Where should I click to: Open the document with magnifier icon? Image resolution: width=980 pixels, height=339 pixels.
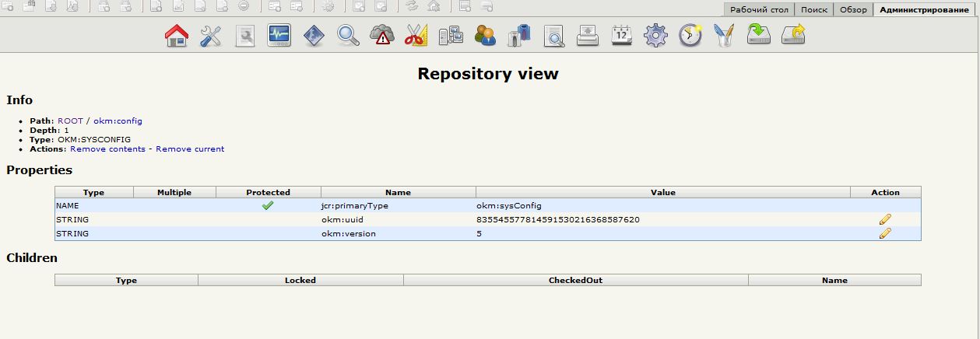pyautogui.click(x=553, y=36)
